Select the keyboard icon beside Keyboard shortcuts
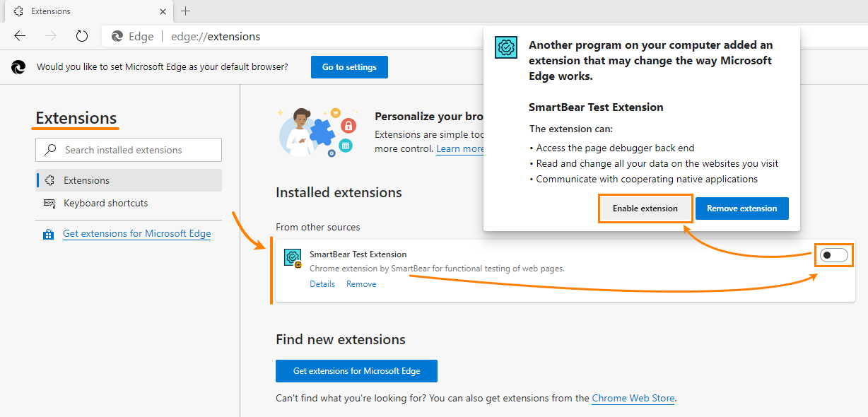 point(49,203)
